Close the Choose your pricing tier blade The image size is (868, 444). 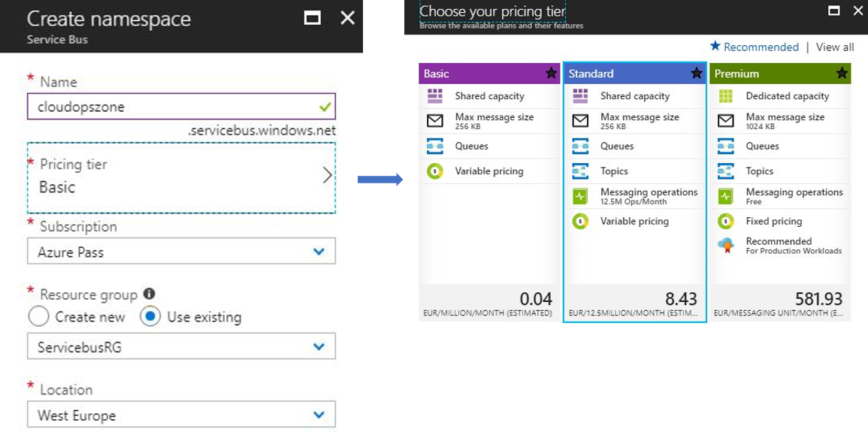click(x=857, y=11)
